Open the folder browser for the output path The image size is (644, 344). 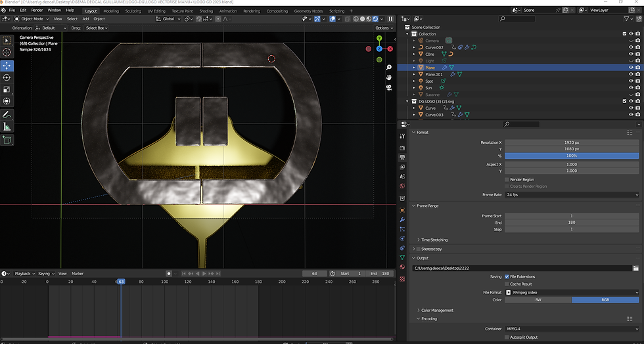coord(635,268)
